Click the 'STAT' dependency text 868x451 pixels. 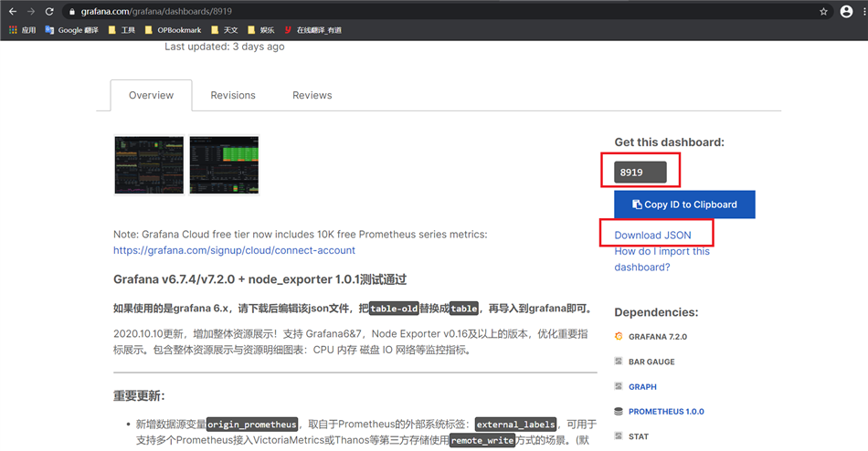[639, 436]
